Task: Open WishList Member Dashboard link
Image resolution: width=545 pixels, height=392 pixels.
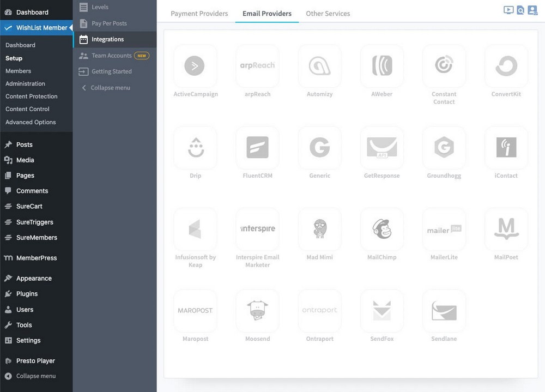Action: [20, 45]
